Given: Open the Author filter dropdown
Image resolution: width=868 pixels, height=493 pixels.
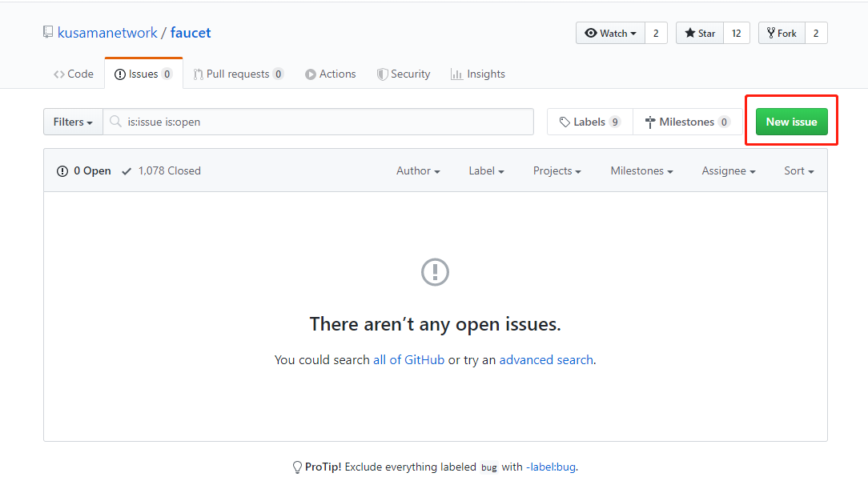Looking at the screenshot, I should (418, 170).
